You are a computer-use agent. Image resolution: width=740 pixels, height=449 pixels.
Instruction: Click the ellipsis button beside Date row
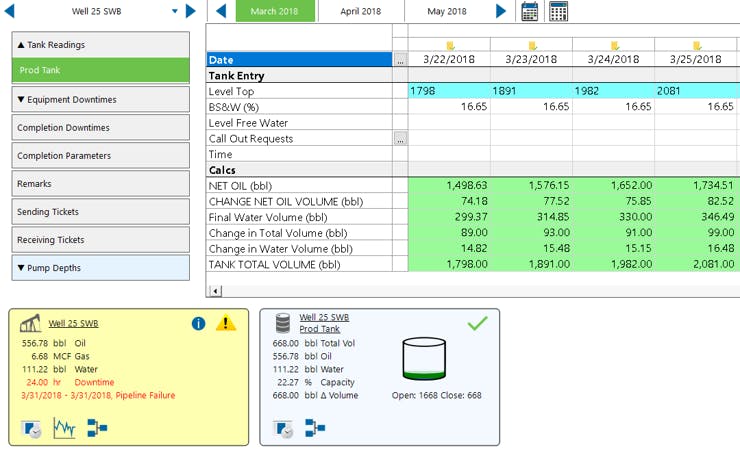[x=400, y=60]
